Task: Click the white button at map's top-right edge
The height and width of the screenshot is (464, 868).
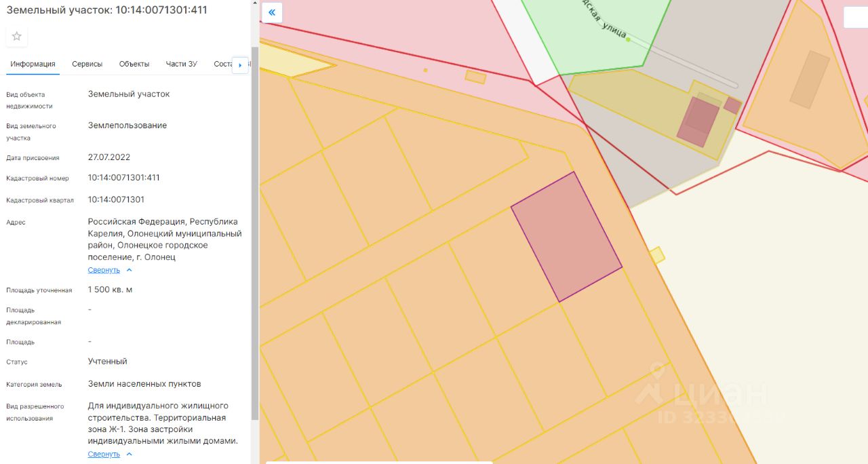Action: point(856,17)
